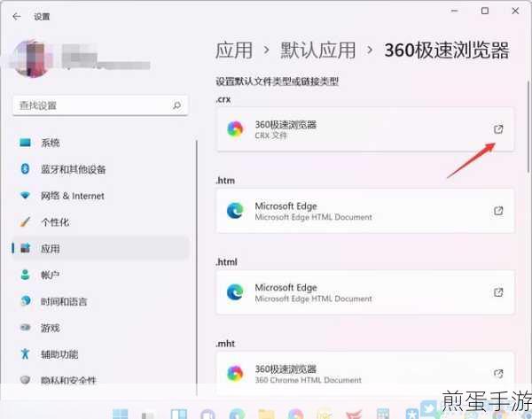Click the .crx file type label
This screenshot has width=532, height=419.
coord(223,99)
